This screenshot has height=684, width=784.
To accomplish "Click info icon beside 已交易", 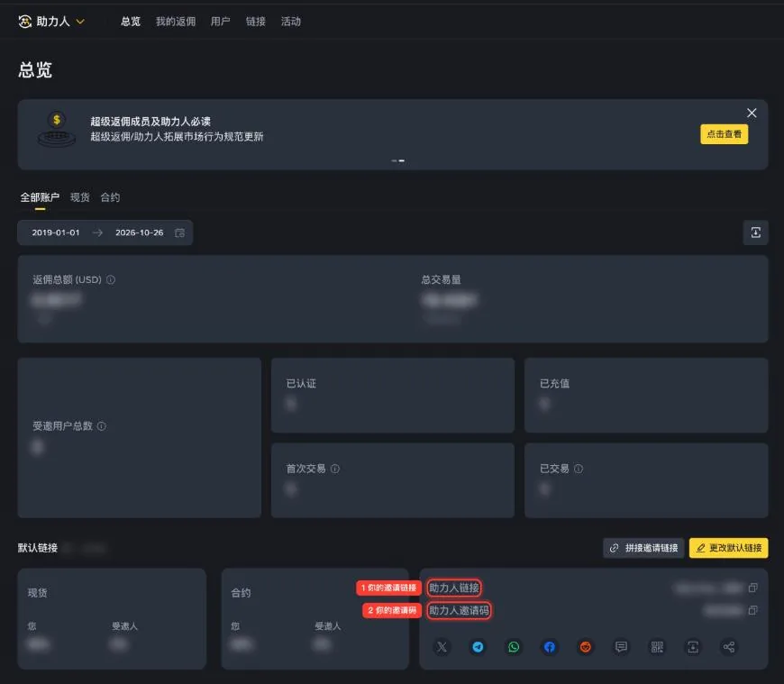I will (x=579, y=469).
